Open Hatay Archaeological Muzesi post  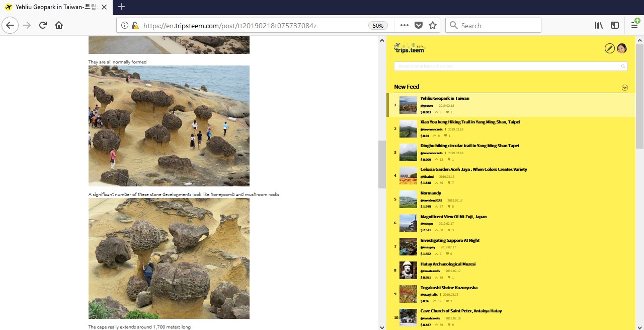coord(448,264)
